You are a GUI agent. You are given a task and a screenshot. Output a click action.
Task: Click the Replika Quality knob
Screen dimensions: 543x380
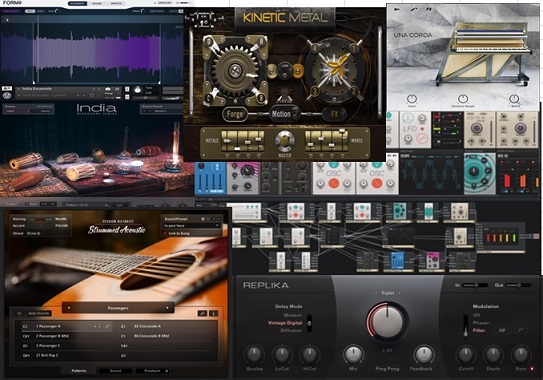click(254, 354)
